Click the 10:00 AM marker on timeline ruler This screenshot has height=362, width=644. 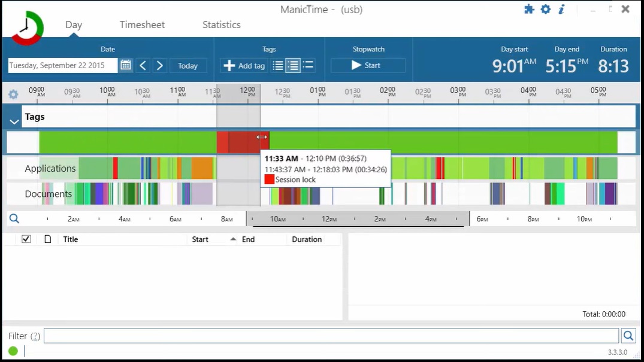tap(107, 92)
